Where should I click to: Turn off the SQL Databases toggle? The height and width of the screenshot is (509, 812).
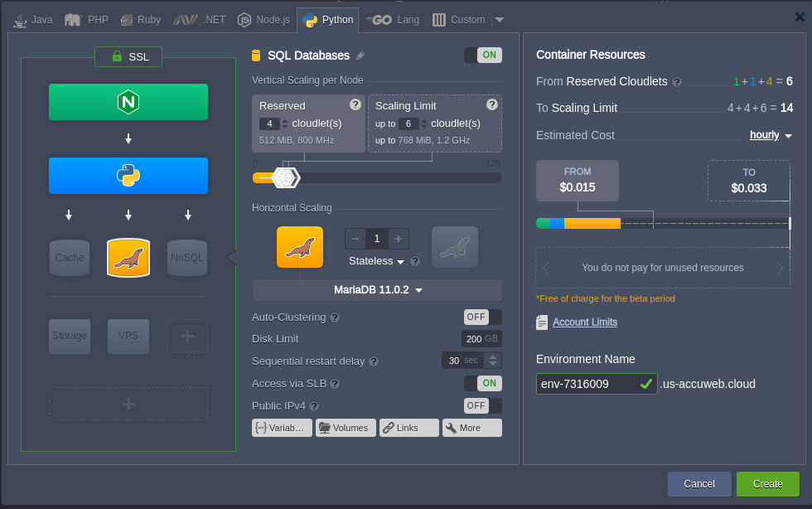482,56
